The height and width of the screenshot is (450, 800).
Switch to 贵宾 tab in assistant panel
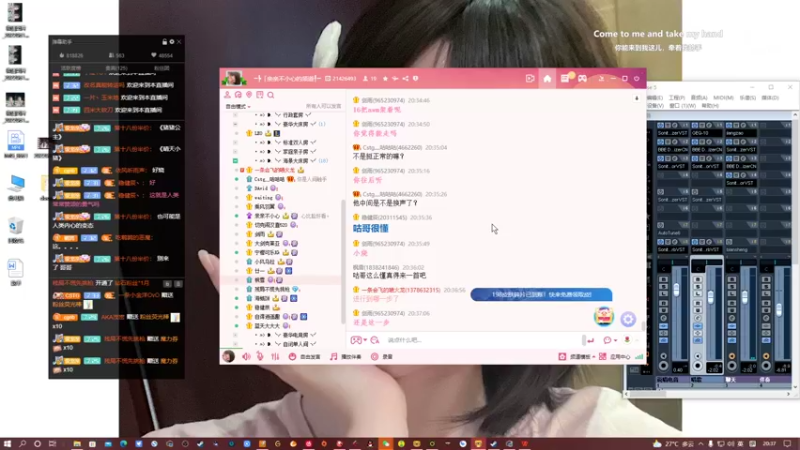(116, 68)
